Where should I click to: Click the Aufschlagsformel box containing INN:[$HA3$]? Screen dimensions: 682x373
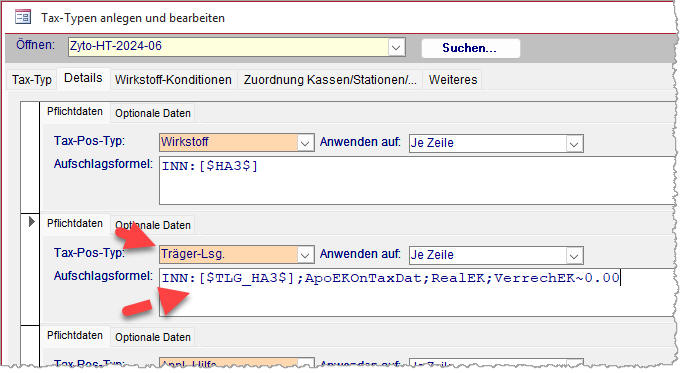click(x=418, y=180)
